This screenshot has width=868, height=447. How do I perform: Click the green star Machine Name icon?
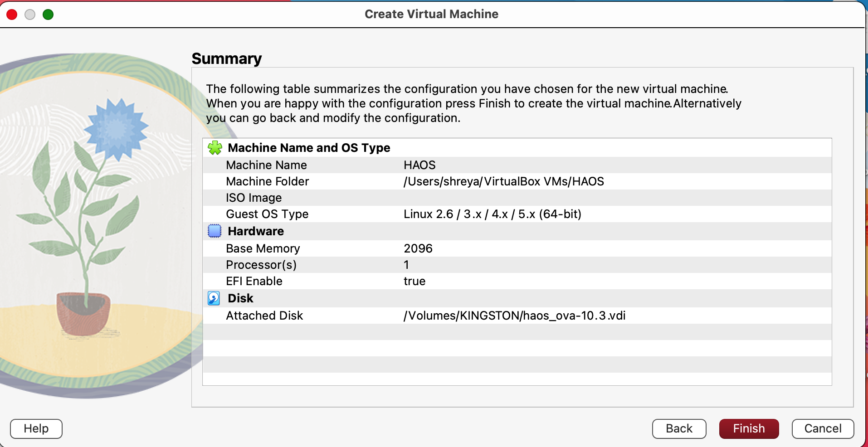[215, 148]
